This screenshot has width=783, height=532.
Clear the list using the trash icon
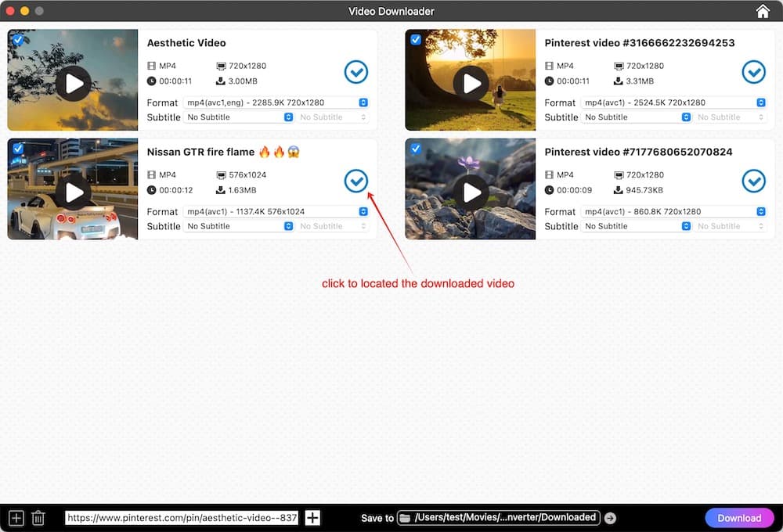tap(38, 517)
